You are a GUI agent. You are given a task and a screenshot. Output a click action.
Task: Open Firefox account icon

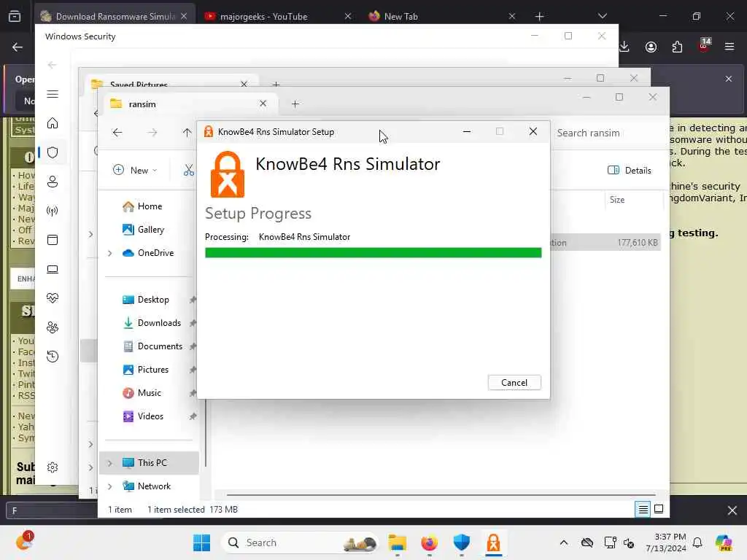click(651, 47)
